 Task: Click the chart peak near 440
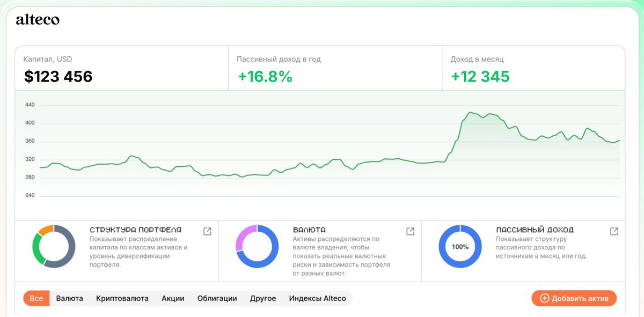[470, 113]
